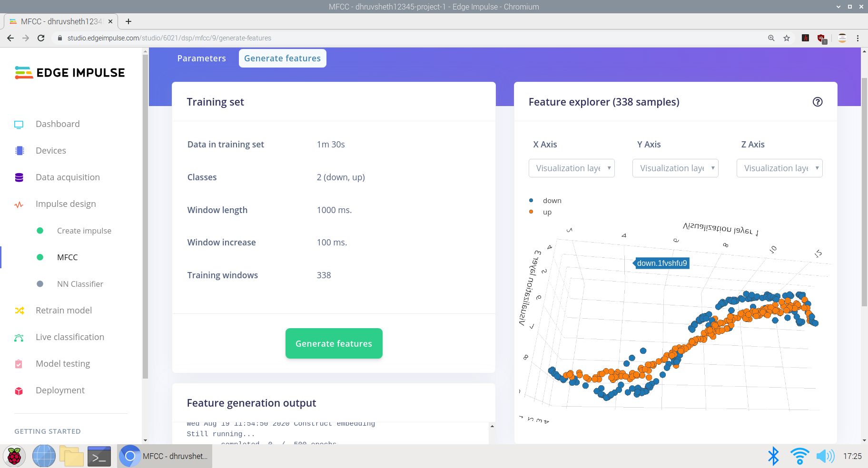The height and width of the screenshot is (468, 868).
Task: Click the Impulse design waveform icon
Action: [20, 204]
